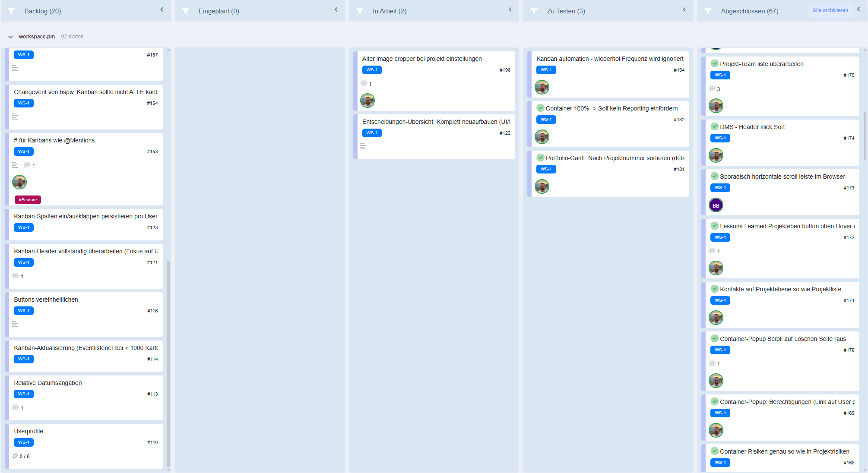
Task: Open comment bubble on Projekt-Team liste card
Action: (712, 89)
